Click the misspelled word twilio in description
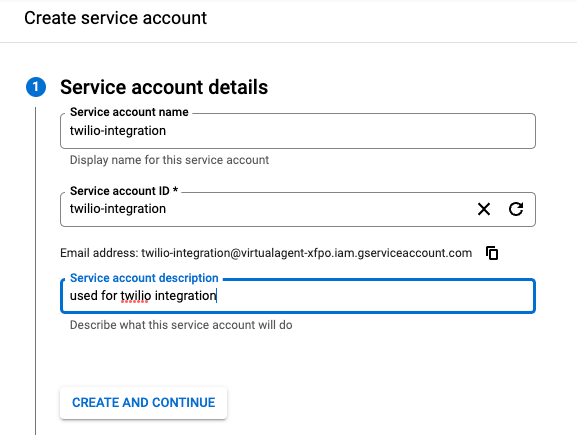 tap(136, 296)
